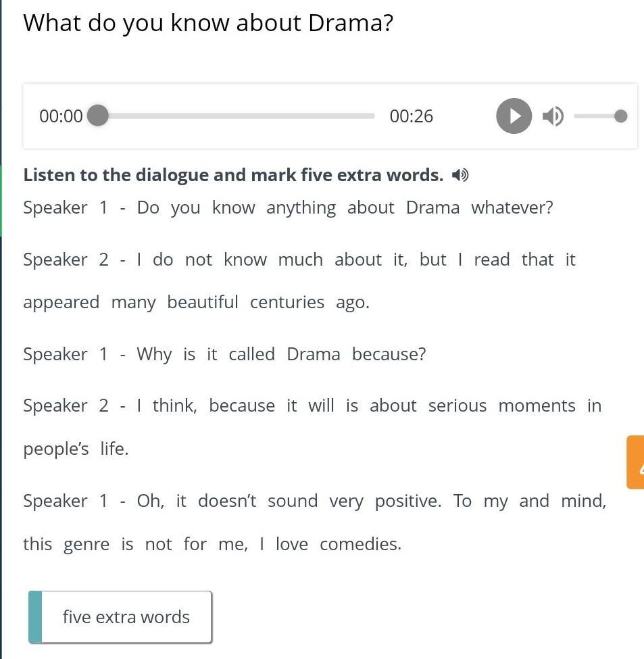Mark the word "and" before mind
The width and height of the screenshot is (644, 659).
pos(534,501)
